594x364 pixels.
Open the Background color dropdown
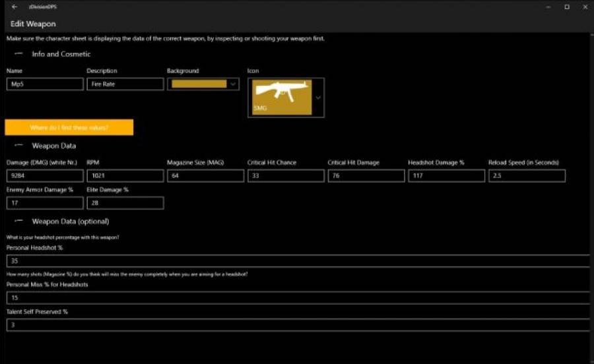[232, 84]
